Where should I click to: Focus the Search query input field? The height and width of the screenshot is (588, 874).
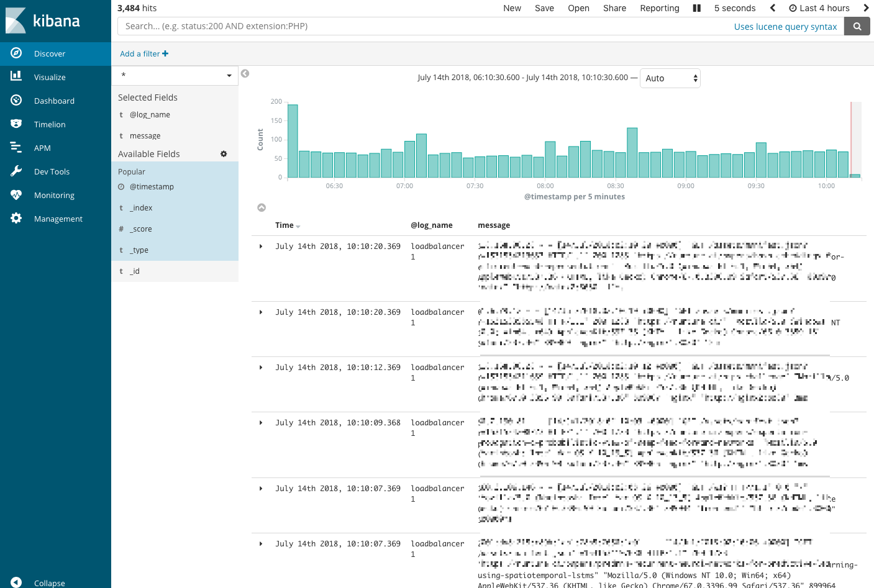(422, 26)
